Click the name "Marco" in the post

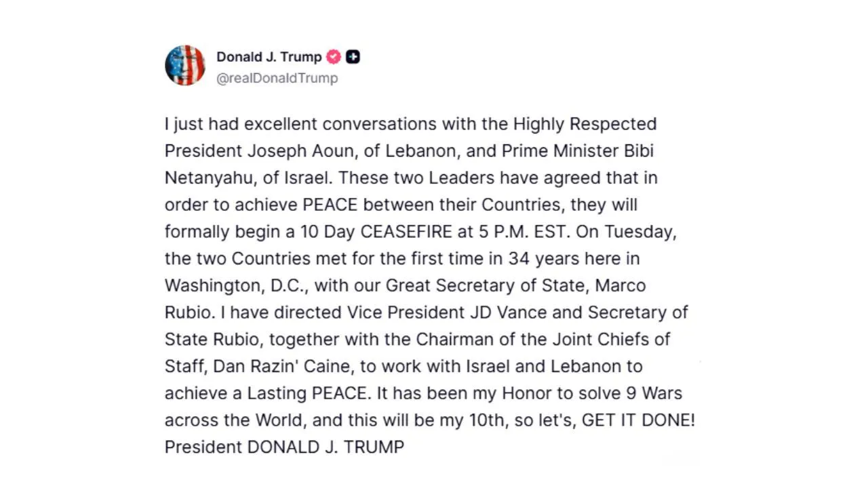click(x=620, y=285)
